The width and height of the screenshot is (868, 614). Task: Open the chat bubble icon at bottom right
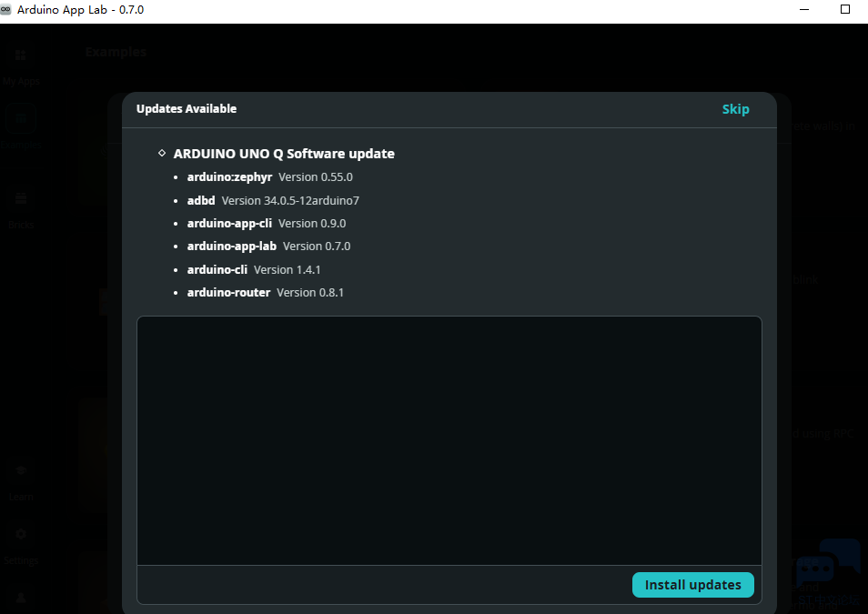(828, 562)
